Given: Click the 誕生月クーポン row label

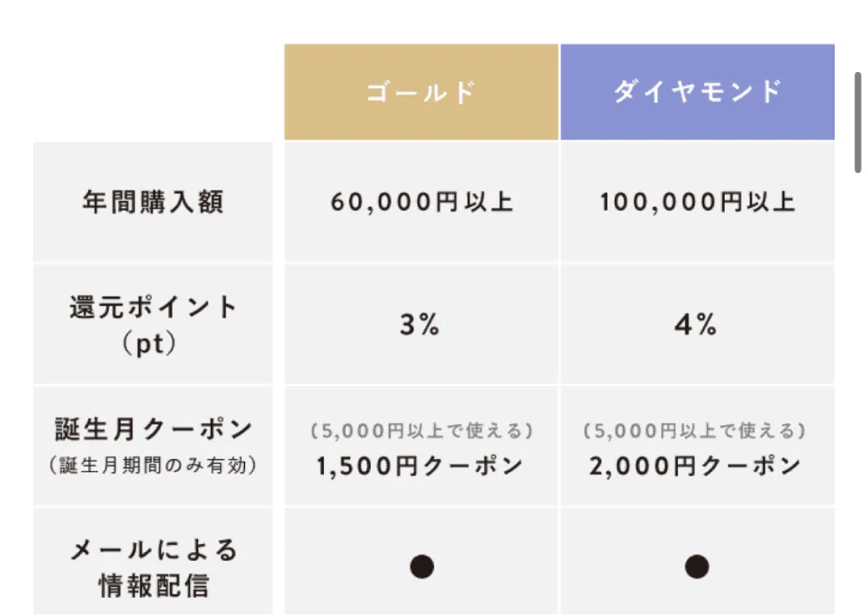Looking at the screenshot, I should pyautogui.click(x=153, y=430).
